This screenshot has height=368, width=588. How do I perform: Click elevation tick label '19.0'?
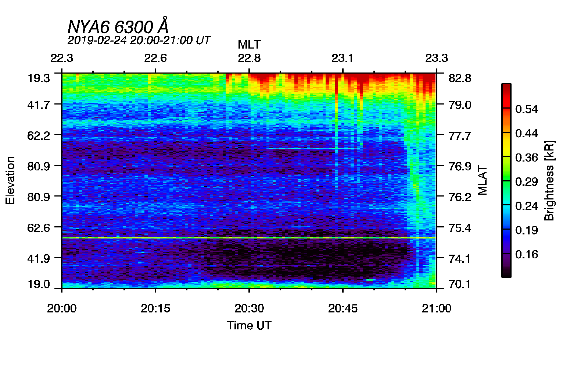pyautogui.click(x=39, y=284)
